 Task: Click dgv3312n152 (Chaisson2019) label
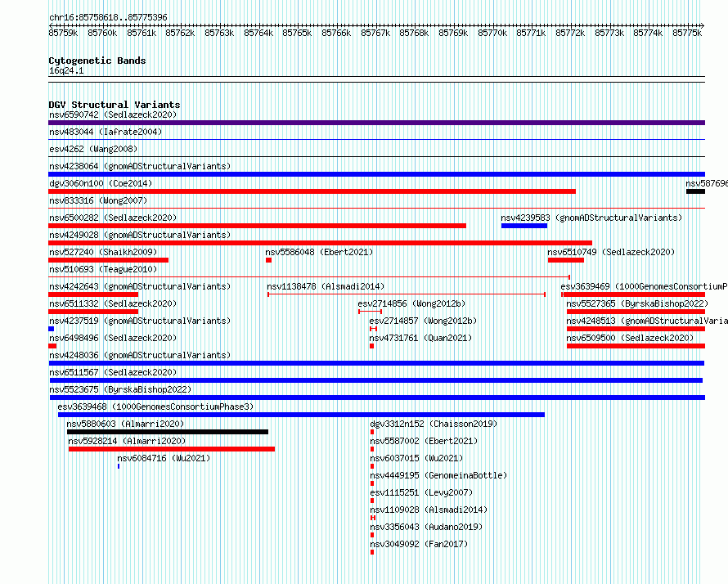(434, 424)
